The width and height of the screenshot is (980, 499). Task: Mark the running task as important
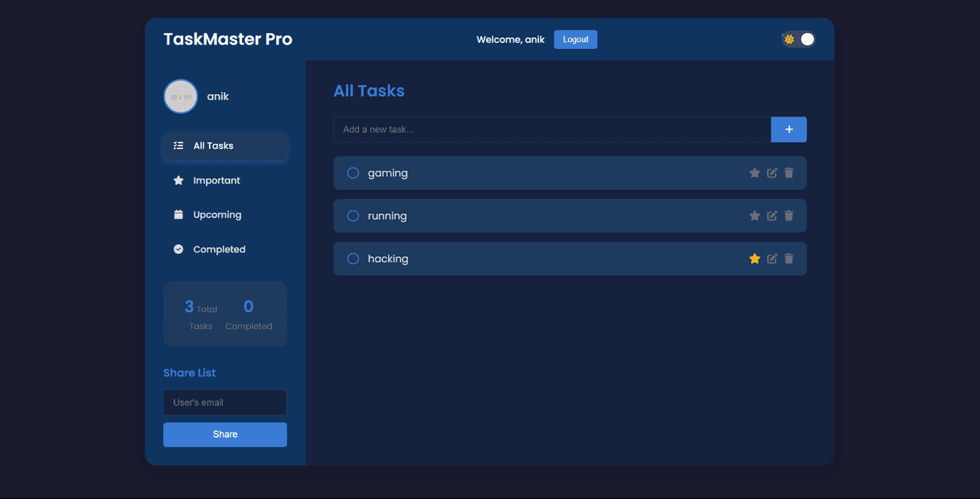754,216
